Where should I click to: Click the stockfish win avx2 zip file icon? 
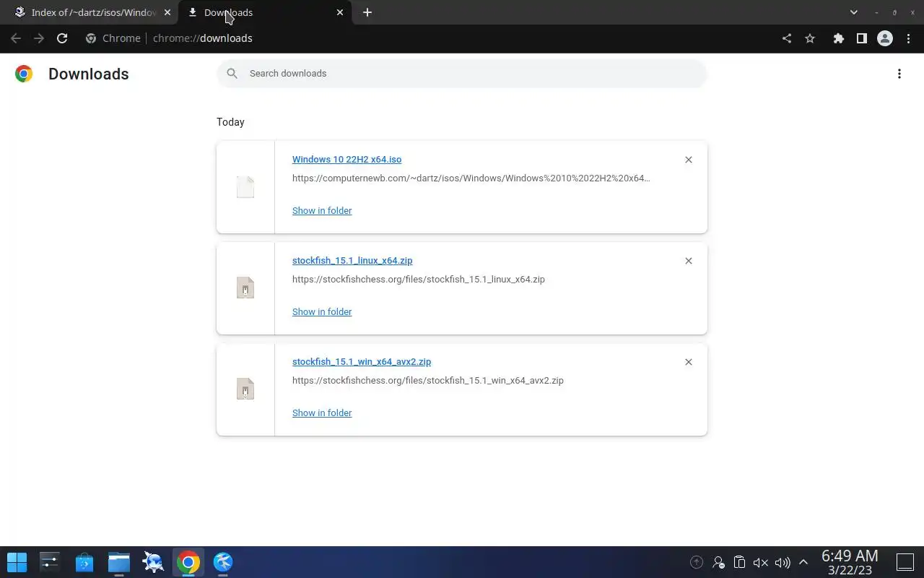click(x=245, y=389)
